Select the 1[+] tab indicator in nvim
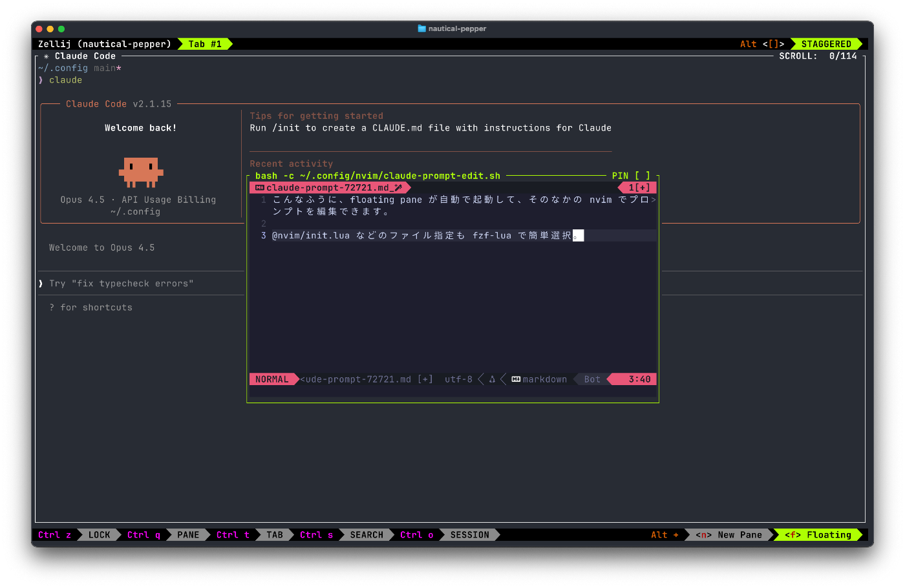The height and width of the screenshot is (588, 905). pyautogui.click(x=639, y=188)
